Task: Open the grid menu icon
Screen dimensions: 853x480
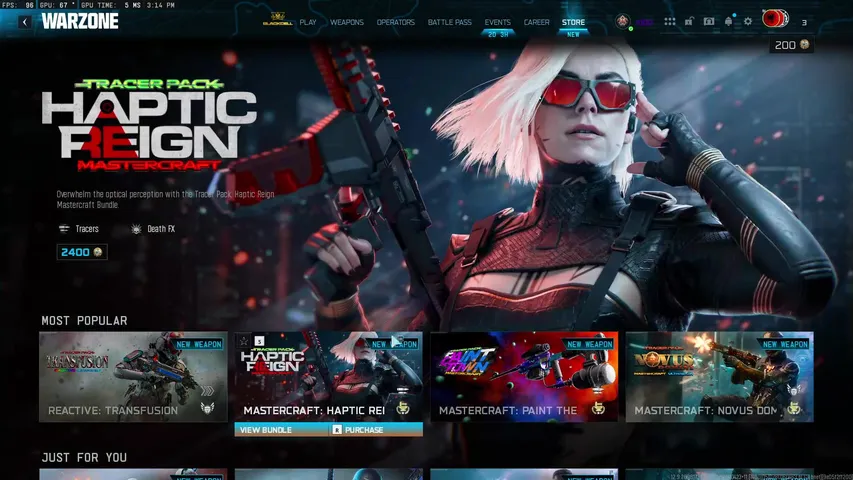Action: [670, 22]
